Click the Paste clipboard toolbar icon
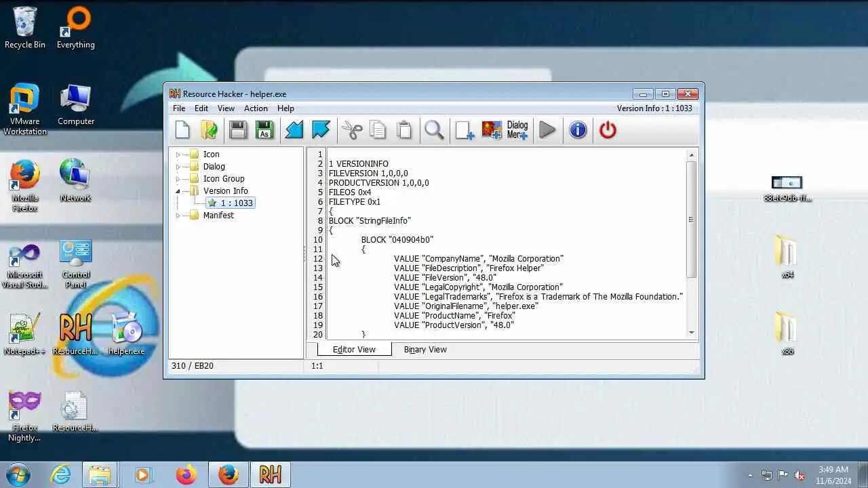This screenshot has height=488, width=868. [x=404, y=130]
